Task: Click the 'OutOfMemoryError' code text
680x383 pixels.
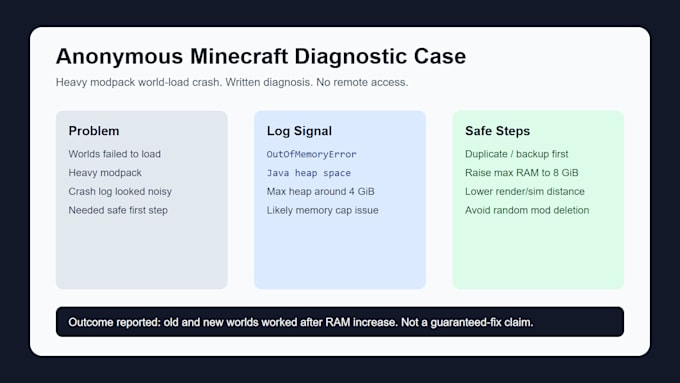Action: pos(311,154)
